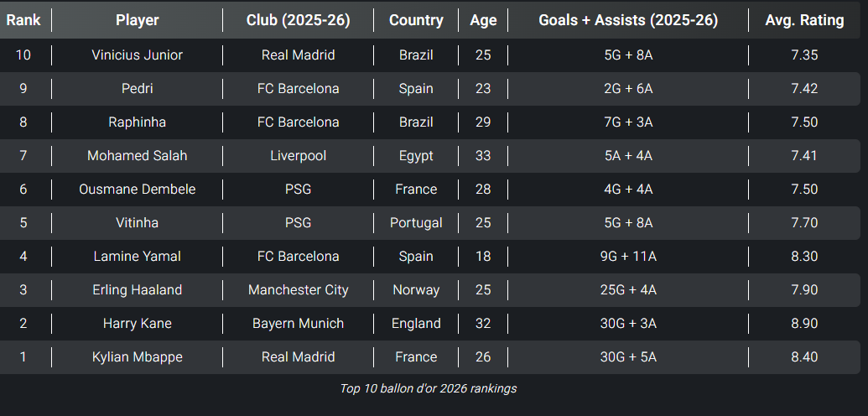Click Vinicius Junior's 7.35 rating
Viewport: 868px width, 416px height.
(804, 55)
